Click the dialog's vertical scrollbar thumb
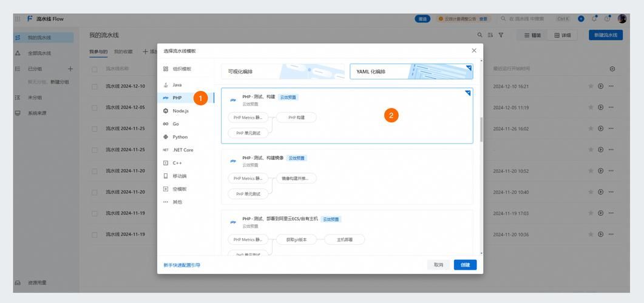The width and height of the screenshot is (644, 303). click(481, 129)
